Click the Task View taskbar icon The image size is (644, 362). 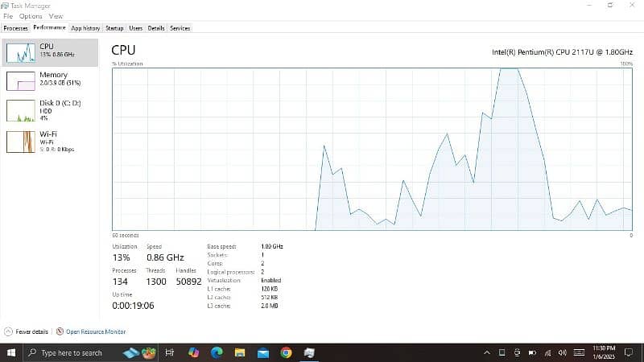(170, 352)
